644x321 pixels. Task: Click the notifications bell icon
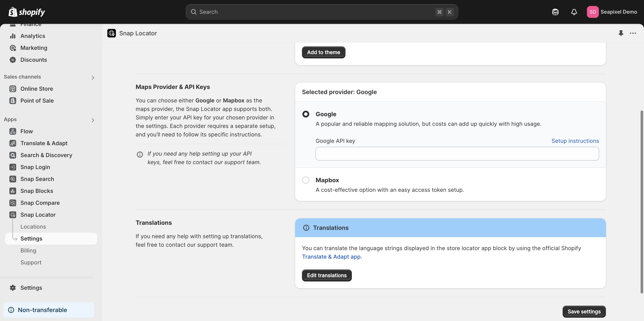[574, 12]
